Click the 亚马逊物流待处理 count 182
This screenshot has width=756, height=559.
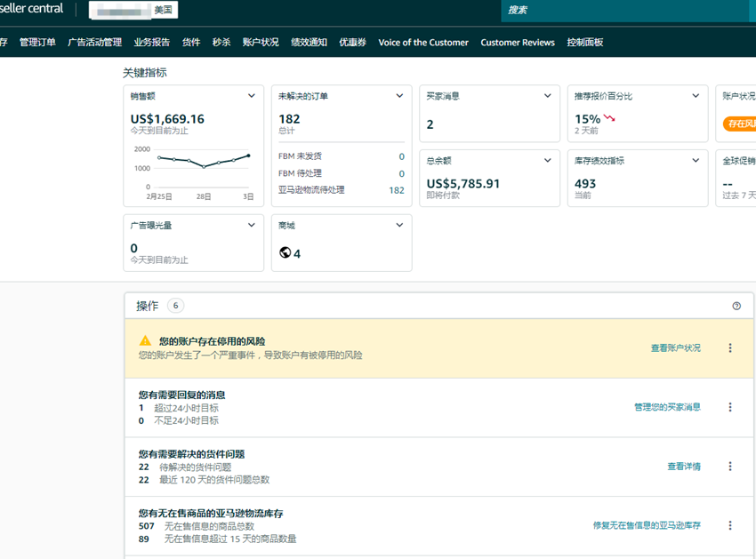click(x=397, y=190)
